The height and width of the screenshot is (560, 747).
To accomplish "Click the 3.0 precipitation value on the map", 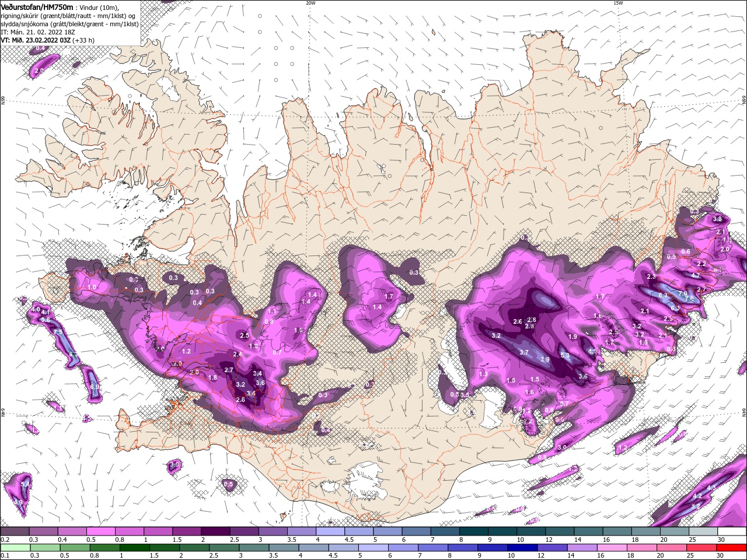I will (x=563, y=447).
